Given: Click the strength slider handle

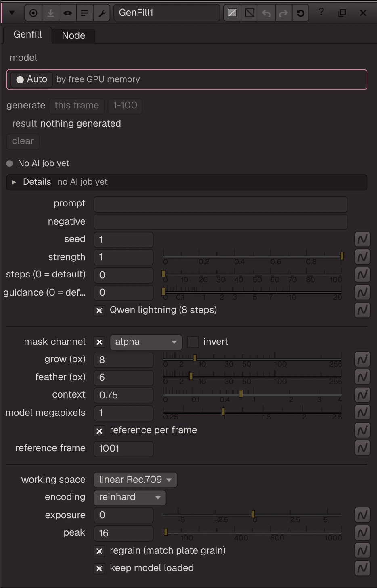Looking at the screenshot, I should coord(342,256).
